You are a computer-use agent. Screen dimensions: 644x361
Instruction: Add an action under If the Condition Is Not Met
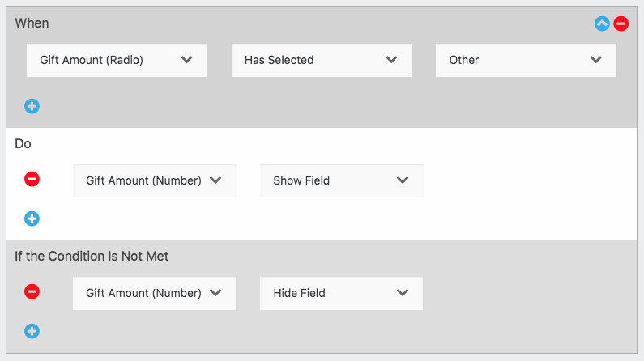(x=32, y=331)
